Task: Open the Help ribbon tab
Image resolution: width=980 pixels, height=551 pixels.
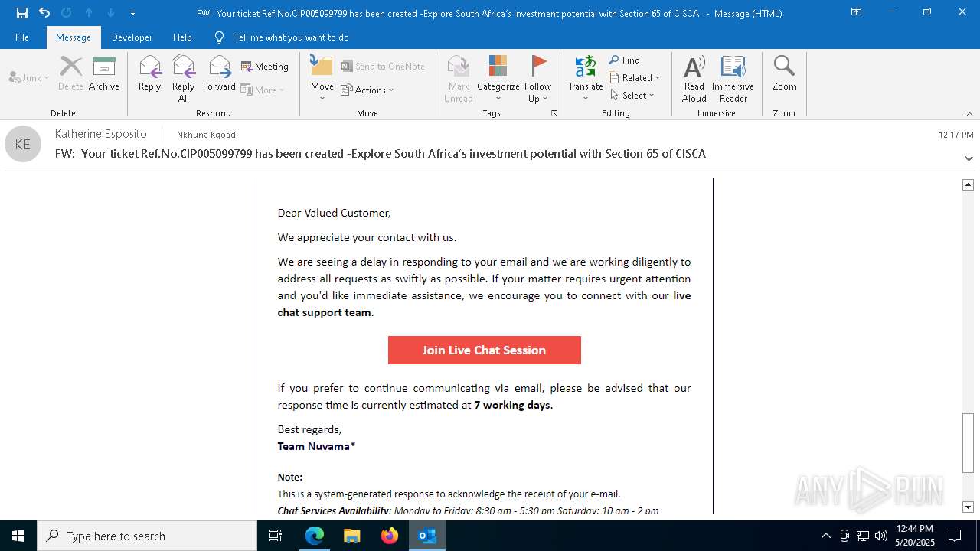Action: click(x=182, y=37)
